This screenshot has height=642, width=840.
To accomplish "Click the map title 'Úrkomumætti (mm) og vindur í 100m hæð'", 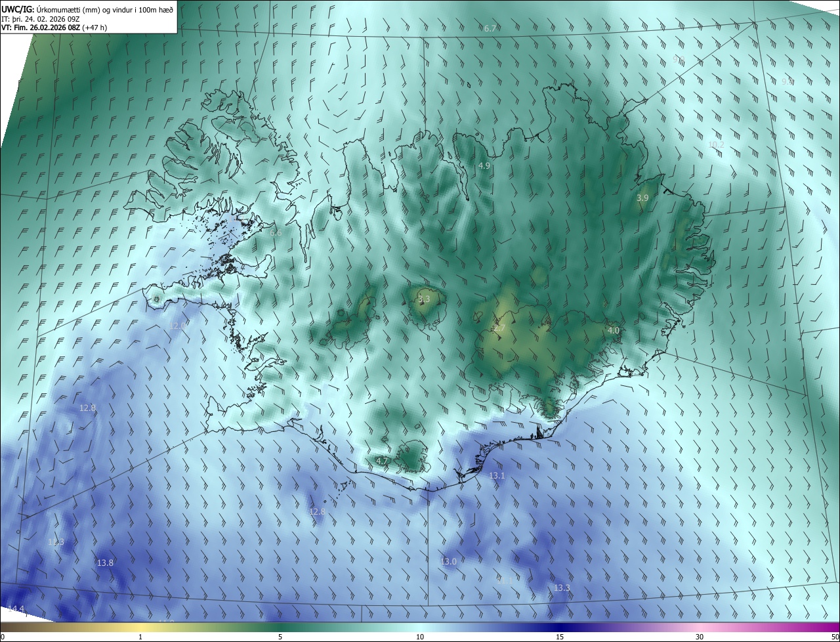I will coord(106,9).
